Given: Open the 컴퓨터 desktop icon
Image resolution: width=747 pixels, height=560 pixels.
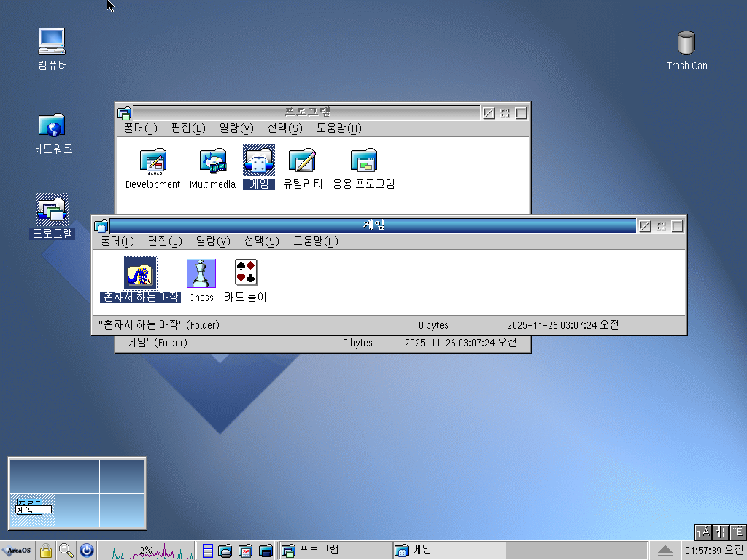Looking at the screenshot, I should point(52,42).
